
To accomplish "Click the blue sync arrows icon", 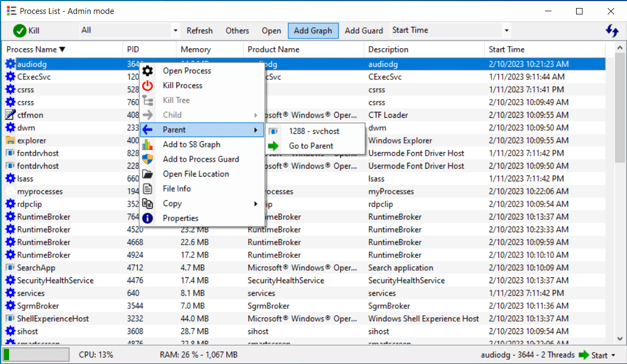I will click(612, 31).
